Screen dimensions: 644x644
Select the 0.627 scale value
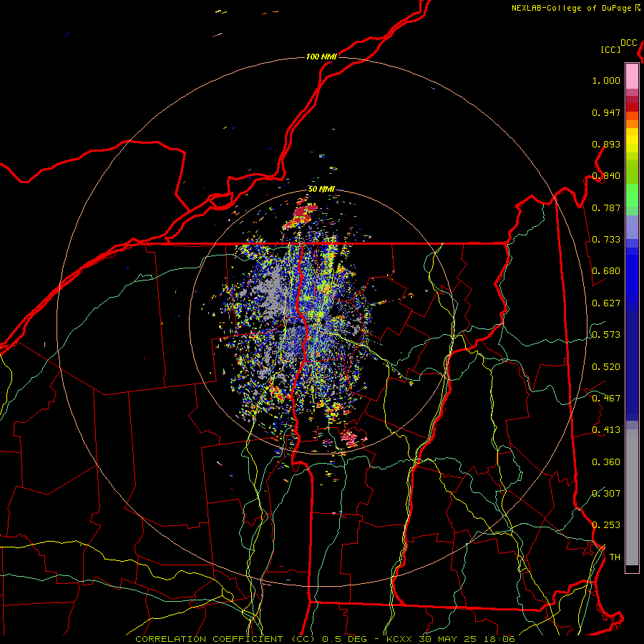pyautogui.click(x=606, y=303)
